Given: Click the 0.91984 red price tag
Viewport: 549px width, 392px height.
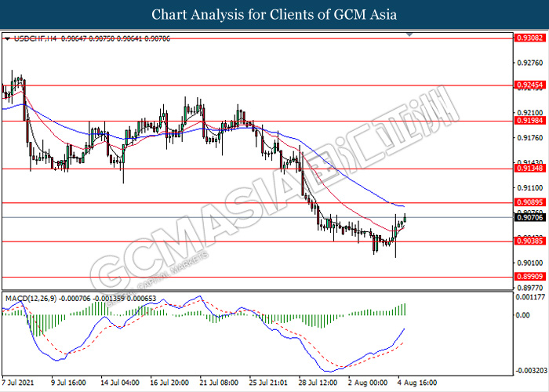Looking at the screenshot, I should pyautogui.click(x=527, y=122).
